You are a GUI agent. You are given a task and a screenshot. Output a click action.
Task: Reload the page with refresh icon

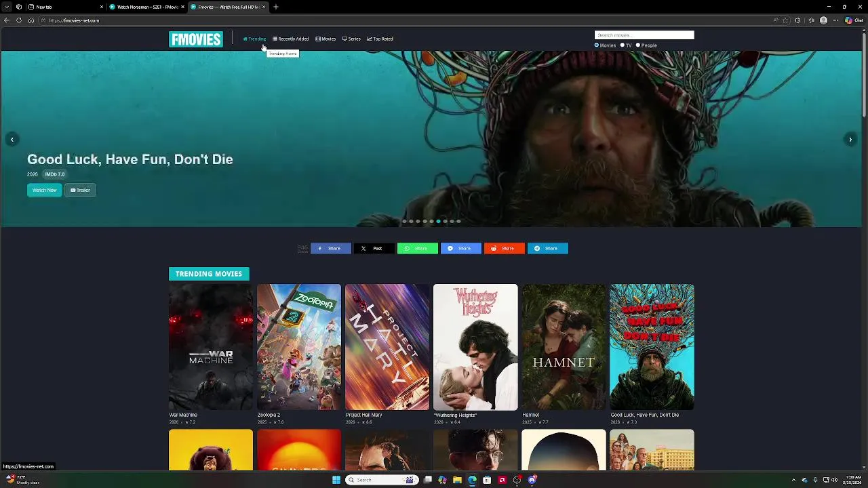[19, 20]
